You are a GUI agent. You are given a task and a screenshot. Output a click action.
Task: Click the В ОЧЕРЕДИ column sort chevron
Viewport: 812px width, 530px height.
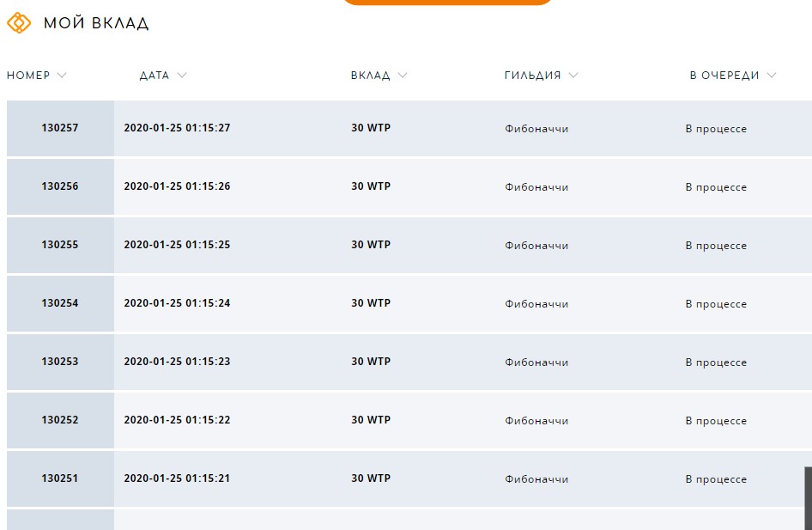(772, 75)
